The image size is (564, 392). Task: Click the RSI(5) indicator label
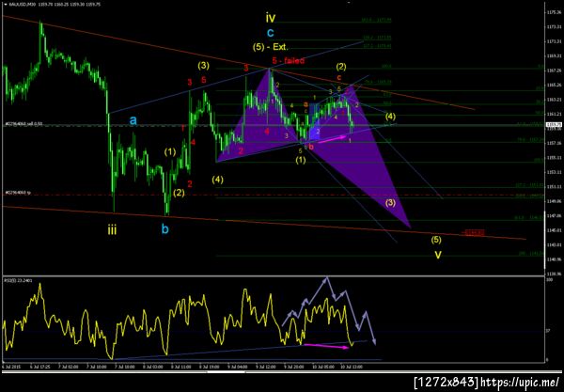(19, 280)
